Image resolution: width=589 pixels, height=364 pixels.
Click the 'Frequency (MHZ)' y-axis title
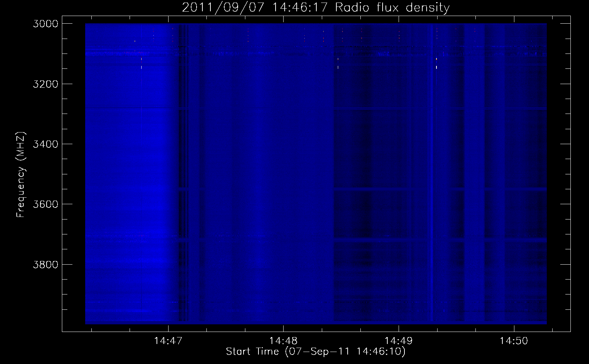(21, 174)
